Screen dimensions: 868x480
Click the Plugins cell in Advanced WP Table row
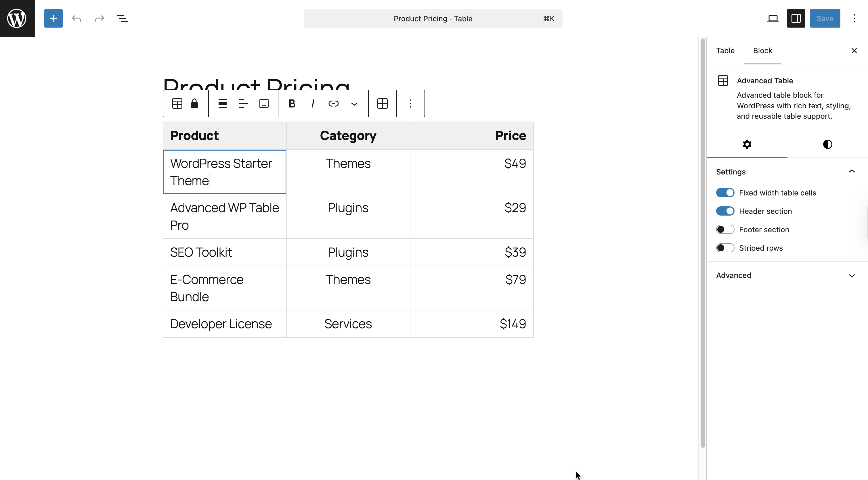(348, 216)
